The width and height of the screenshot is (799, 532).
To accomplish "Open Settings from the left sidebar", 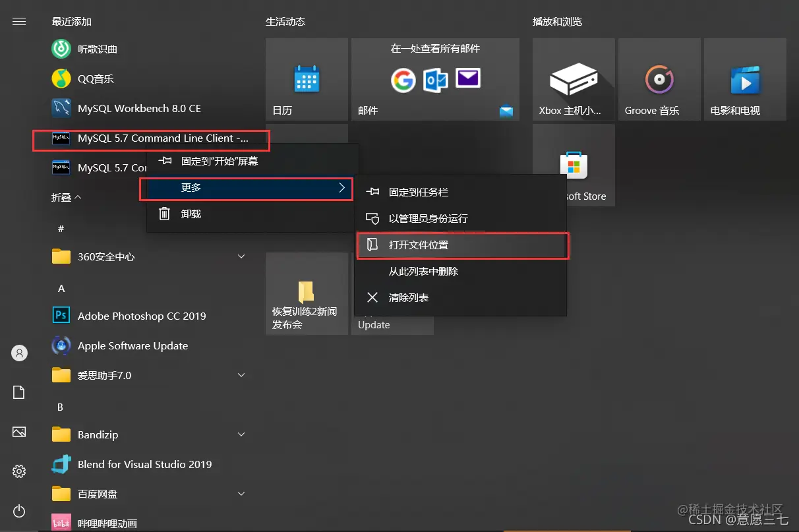I will 18,471.
